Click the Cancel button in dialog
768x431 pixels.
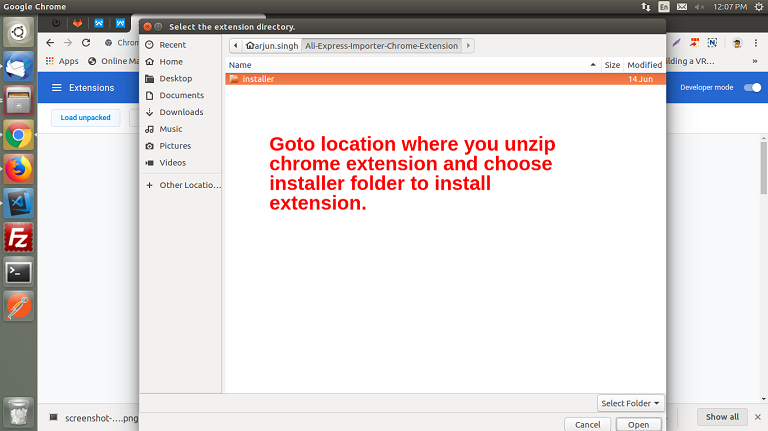(587, 425)
